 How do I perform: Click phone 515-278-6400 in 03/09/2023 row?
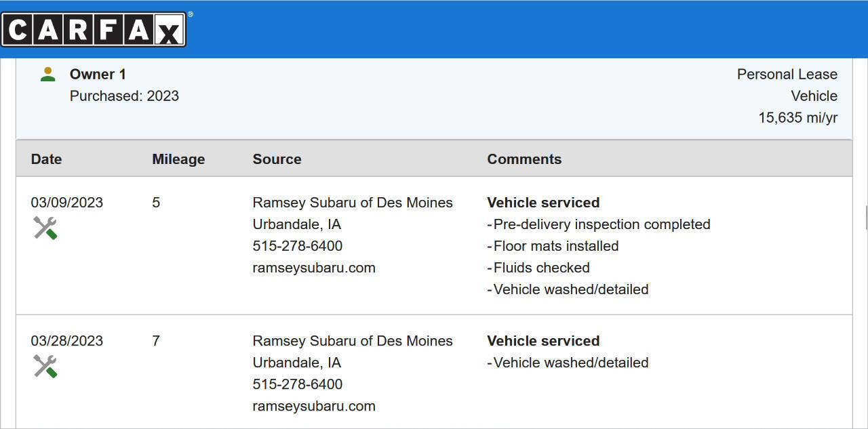tap(298, 246)
